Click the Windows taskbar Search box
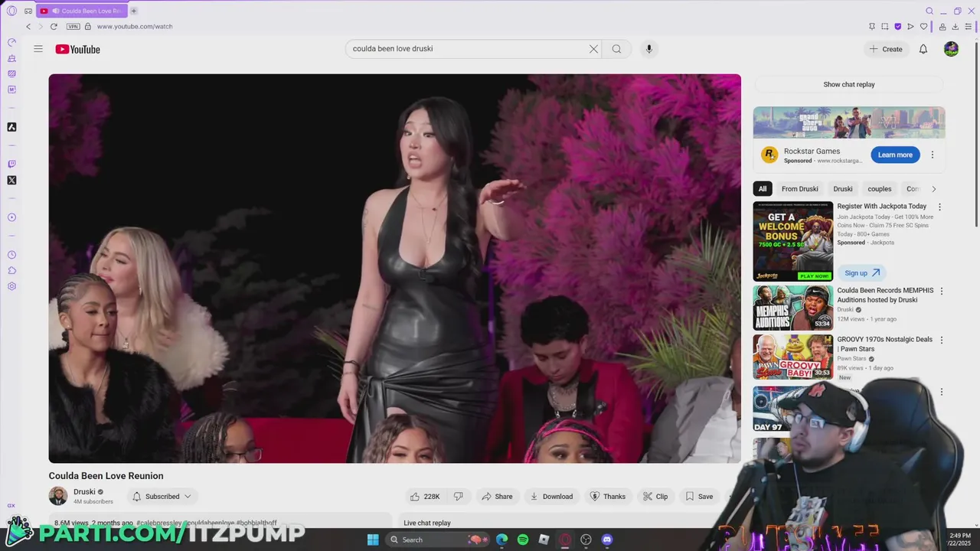980x551 pixels. click(x=438, y=540)
